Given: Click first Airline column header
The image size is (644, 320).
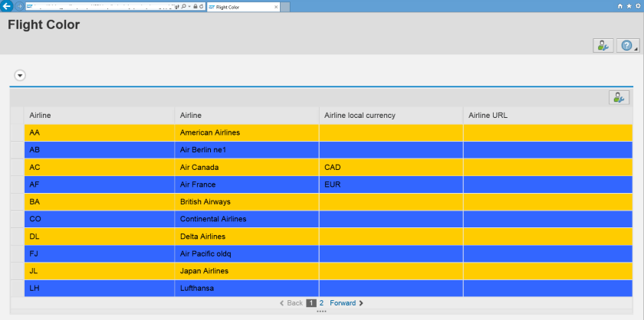Looking at the screenshot, I should click(100, 116).
